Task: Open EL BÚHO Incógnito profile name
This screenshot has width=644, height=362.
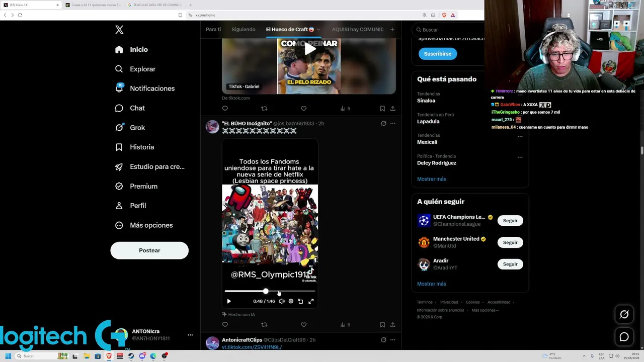Action: (x=247, y=123)
